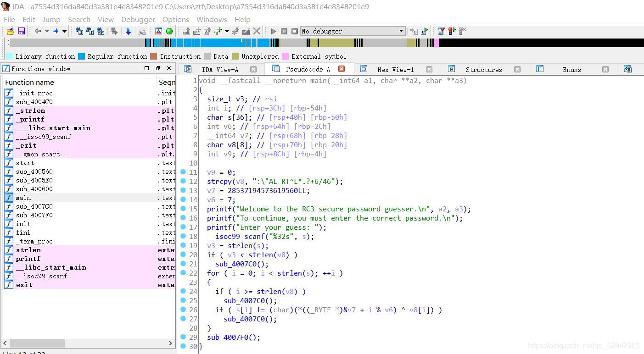Viewport: 644px width, 354px height.
Task: Open the Search menu
Action: [79, 19]
